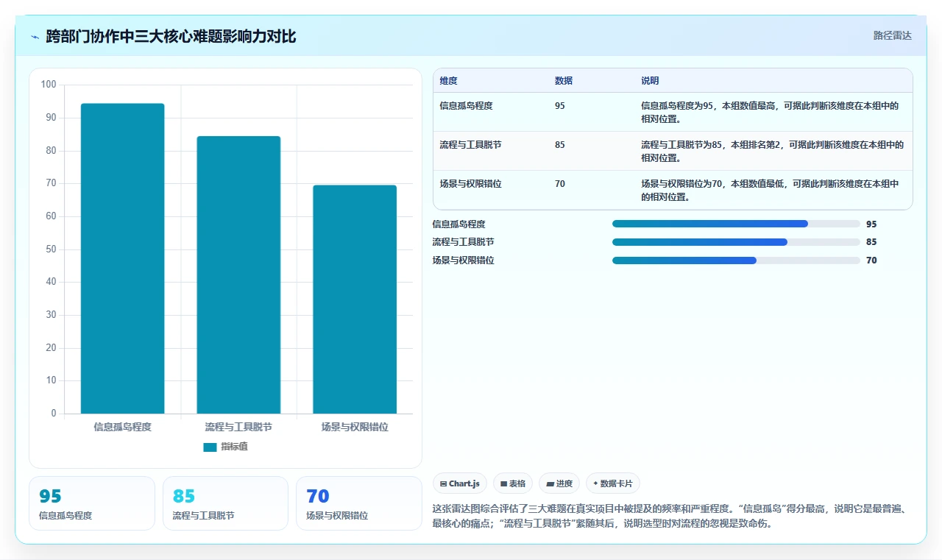Open the 95 信息孤岛程度 data card
This screenshot has height=560, width=942.
(92, 503)
